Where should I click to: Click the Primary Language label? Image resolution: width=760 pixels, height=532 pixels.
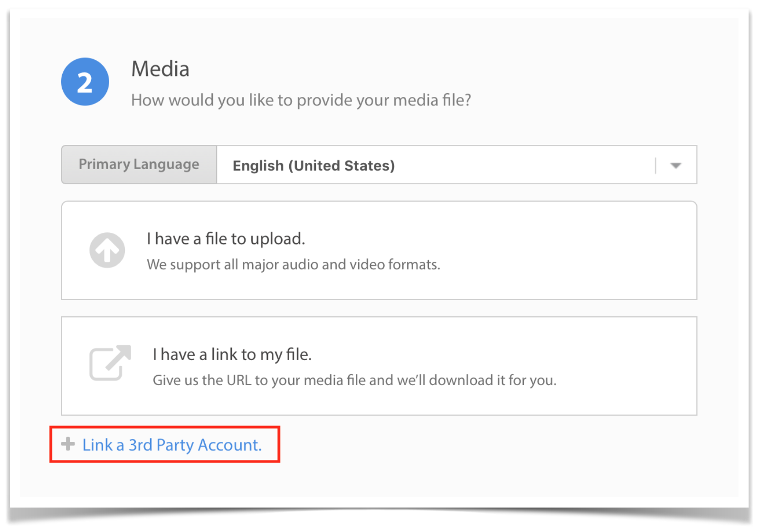click(x=139, y=164)
